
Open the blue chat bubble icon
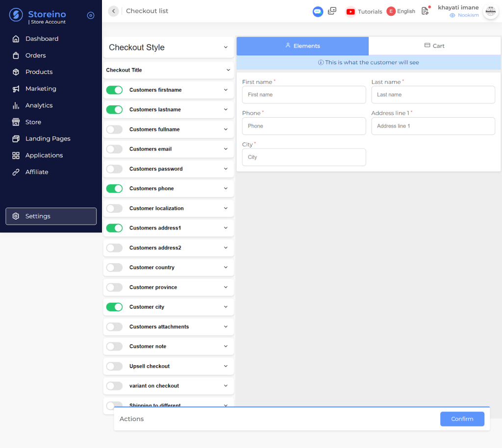318,12
